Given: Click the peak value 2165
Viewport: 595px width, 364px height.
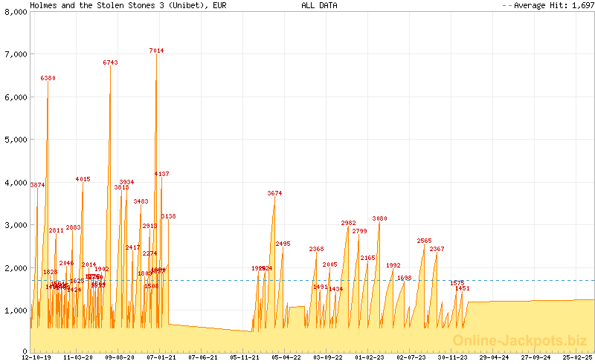Looking at the screenshot, I should 367,258.
